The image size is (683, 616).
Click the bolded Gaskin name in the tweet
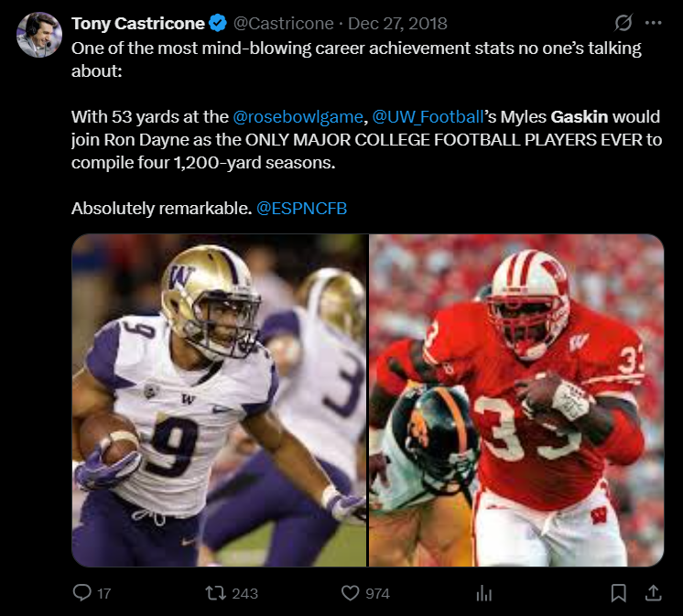(580, 117)
